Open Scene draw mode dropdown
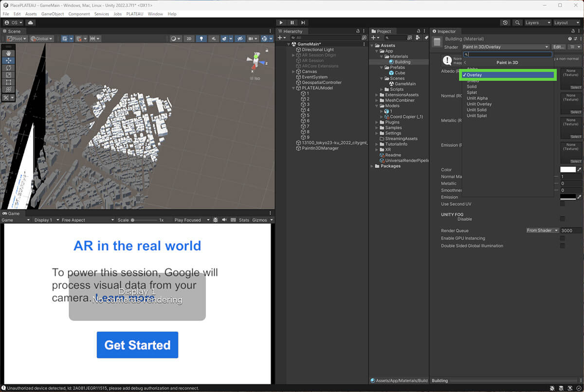This screenshot has width=584, height=392. click(x=175, y=38)
